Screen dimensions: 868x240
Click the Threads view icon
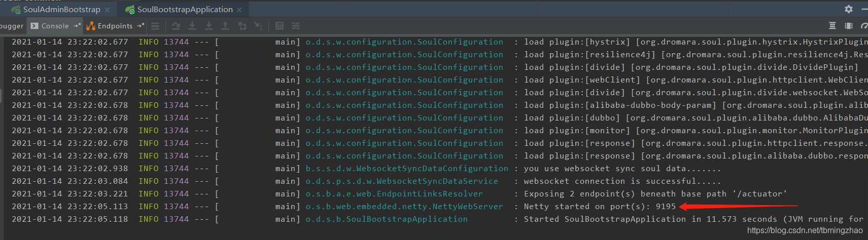point(832,26)
